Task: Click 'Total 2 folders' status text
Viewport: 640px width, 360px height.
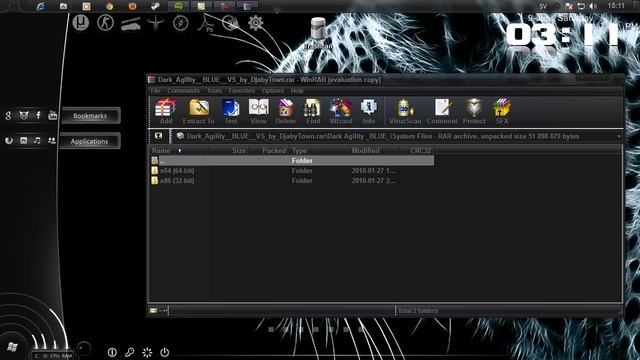Action: point(418,311)
